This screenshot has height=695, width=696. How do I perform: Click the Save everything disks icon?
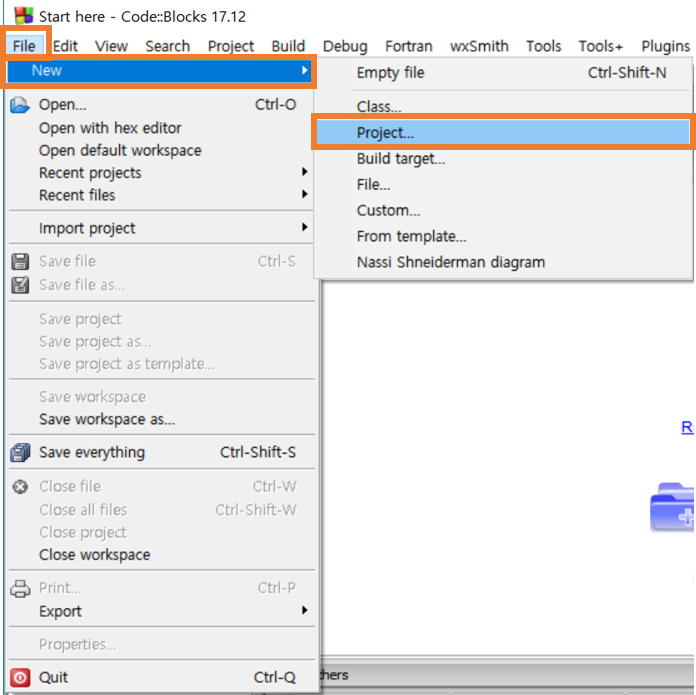20,453
